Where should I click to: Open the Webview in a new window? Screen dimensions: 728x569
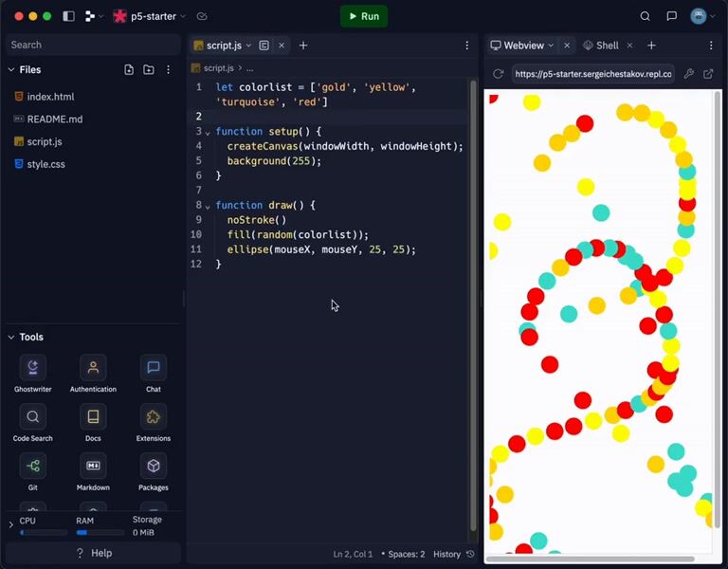pos(708,74)
